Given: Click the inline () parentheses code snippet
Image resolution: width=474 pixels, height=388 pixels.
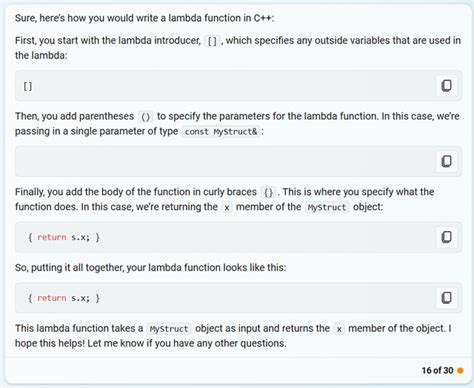Looking at the screenshot, I should [146, 117].
